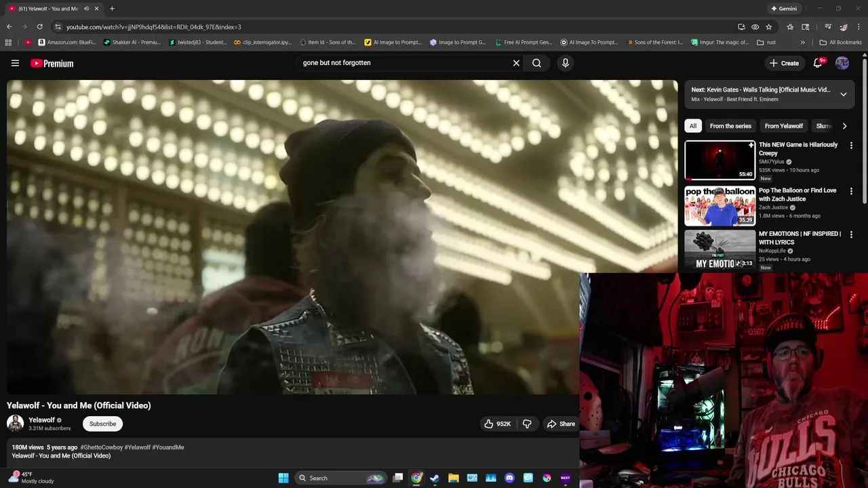Viewport: 868px width, 488px height.
Task: Open the Yelawolf channel name link
Action: (x=41, y=420)
